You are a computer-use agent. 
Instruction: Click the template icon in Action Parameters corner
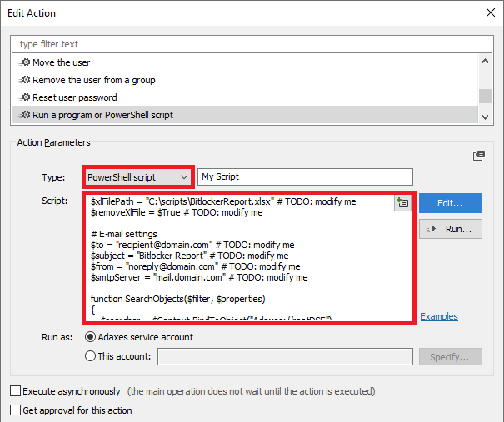[479, 156]
